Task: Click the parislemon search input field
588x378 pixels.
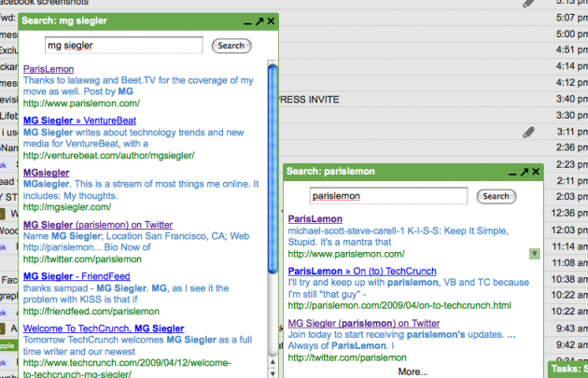Action: (388, 196)
